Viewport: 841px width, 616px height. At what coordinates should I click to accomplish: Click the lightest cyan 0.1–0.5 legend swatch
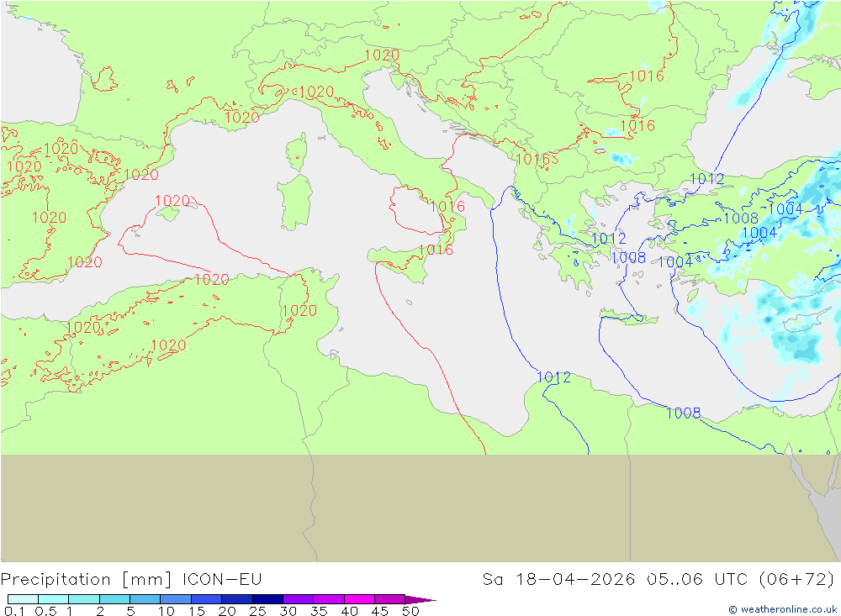point(23,599)
